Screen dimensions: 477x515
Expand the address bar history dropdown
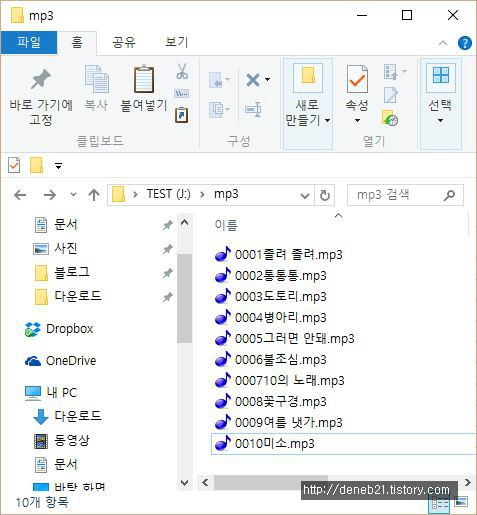point(305,196)
